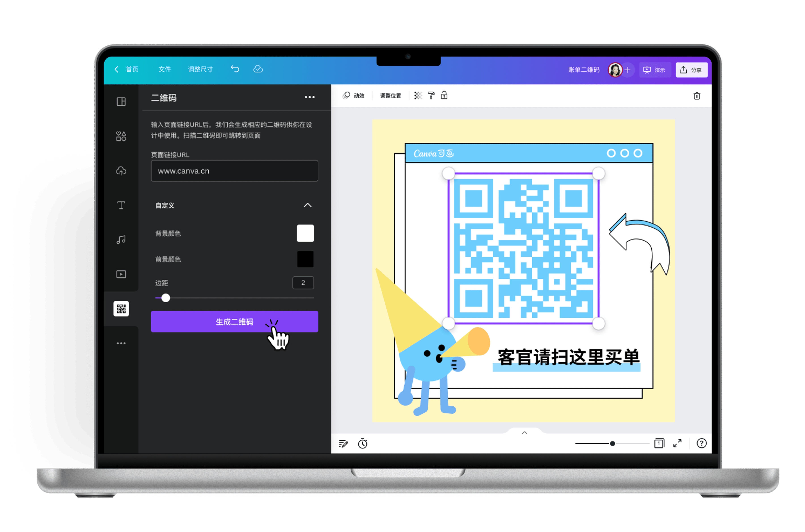The width and height of the screenshot is (805, 532).
Task: Click the 边距 value box showing 2
Action: [x=303, y=283]
